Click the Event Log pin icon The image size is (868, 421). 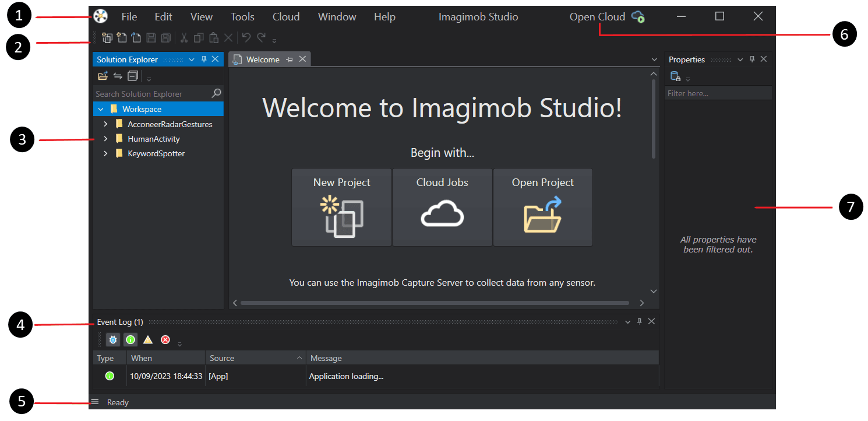tap(639, 322)
